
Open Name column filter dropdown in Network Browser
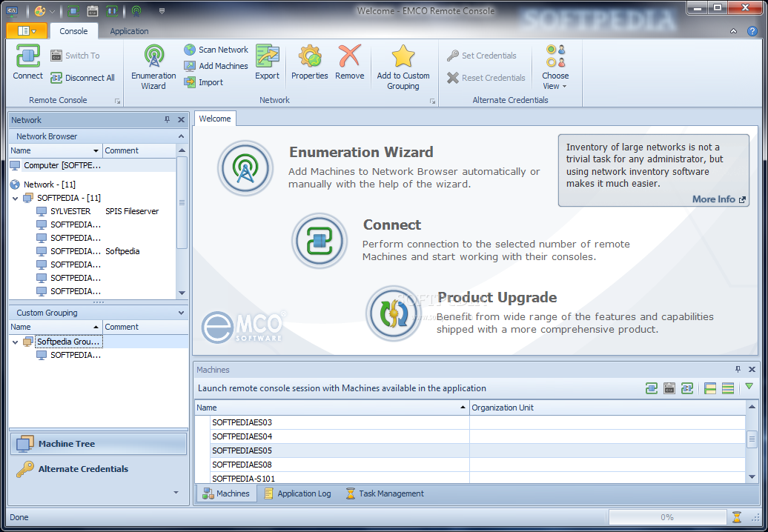96,150
